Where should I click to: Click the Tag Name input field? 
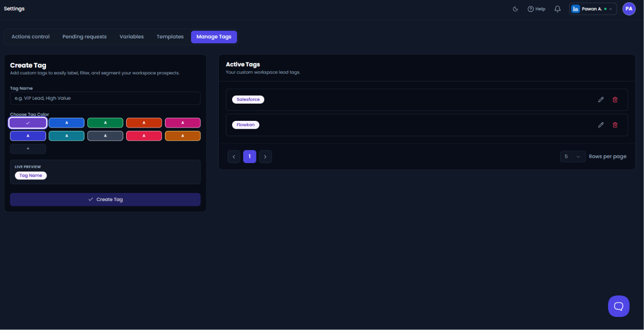pos(105,98)
